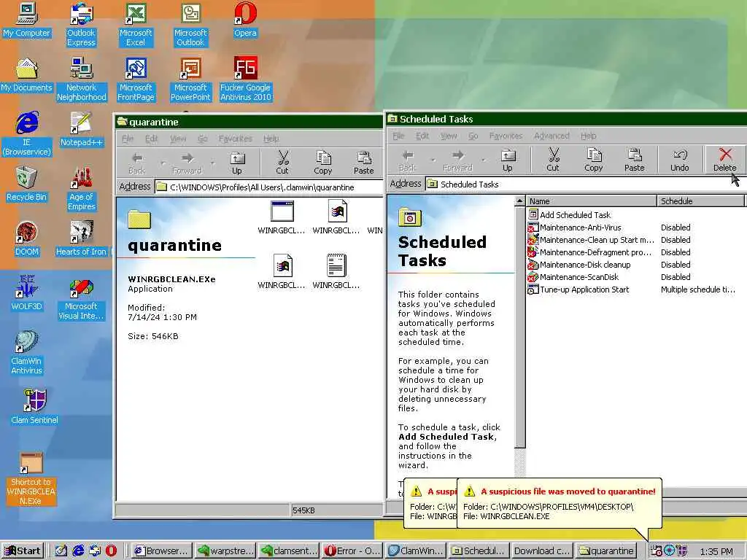Select the Tune-up Application Start task
Image resolution: width=747 pixels, height=560 pixels.
tap(578, 289)
